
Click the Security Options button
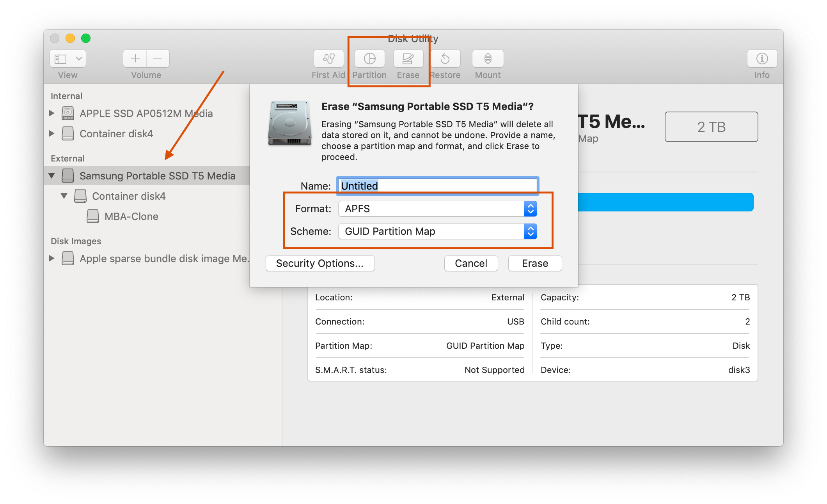[320, 263]
